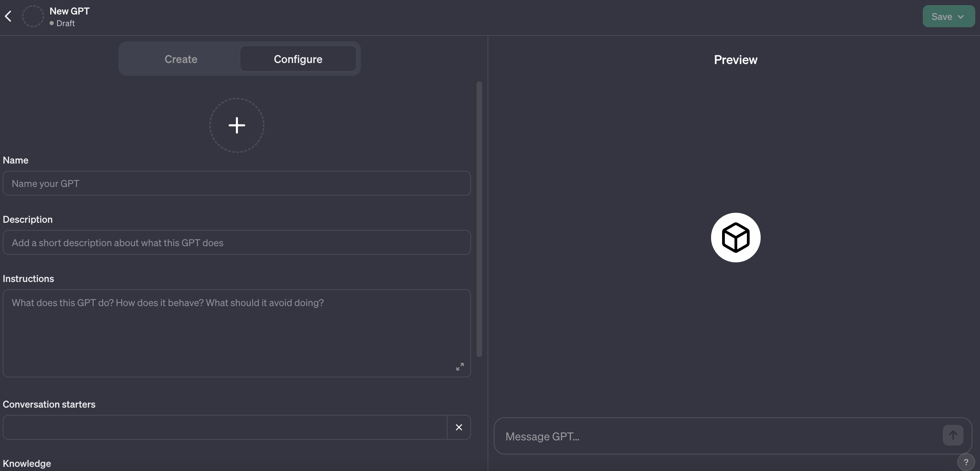Click the plus icon to upload a GPT avatar
This screenshot has width=980, height=471.
coord(237,125)
